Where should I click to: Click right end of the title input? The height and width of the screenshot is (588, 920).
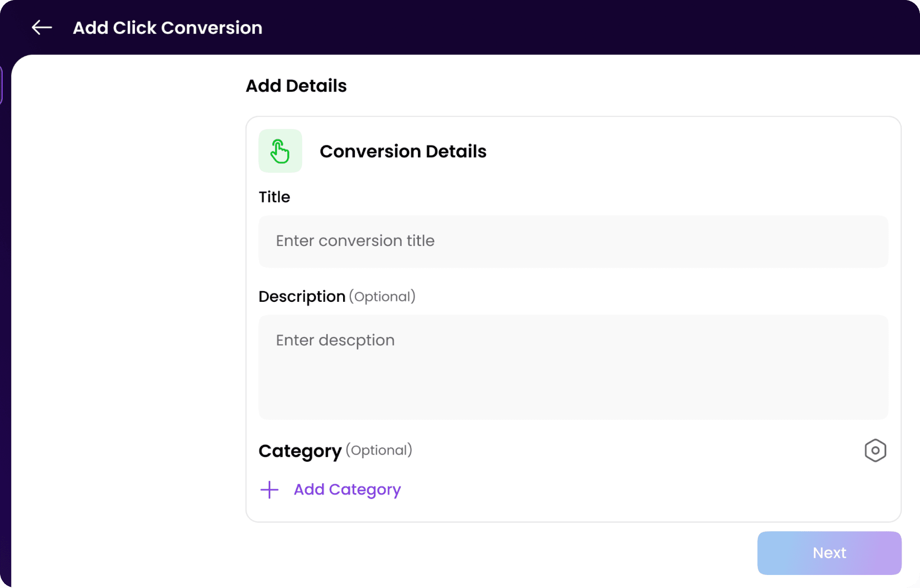pyautogui.click(x=863, y=241)
